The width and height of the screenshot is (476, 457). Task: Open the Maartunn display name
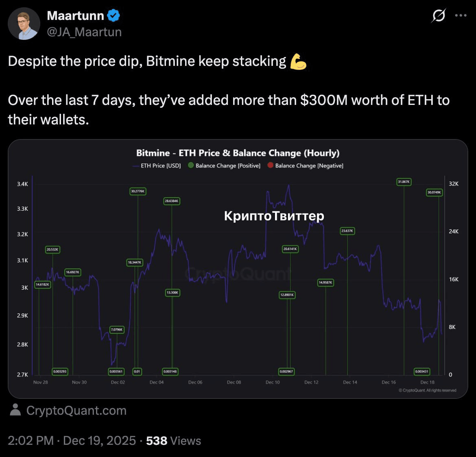[75, 15]
